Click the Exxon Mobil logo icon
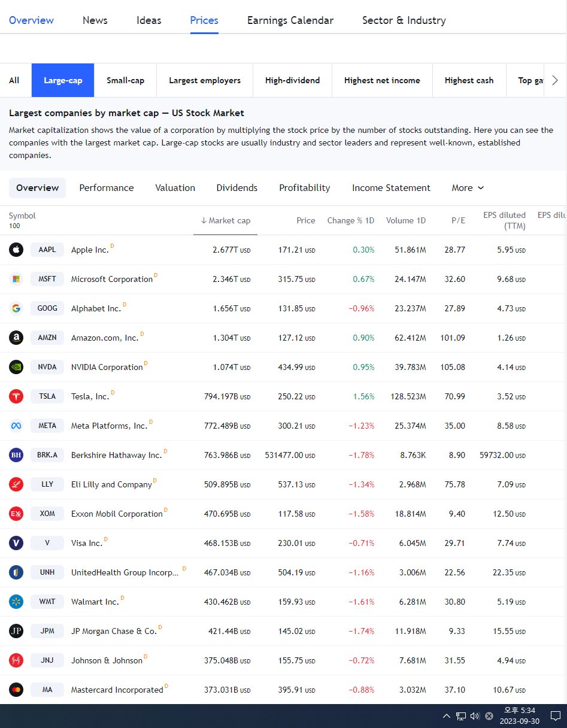567x728 pixels. (x=16, y=514)
